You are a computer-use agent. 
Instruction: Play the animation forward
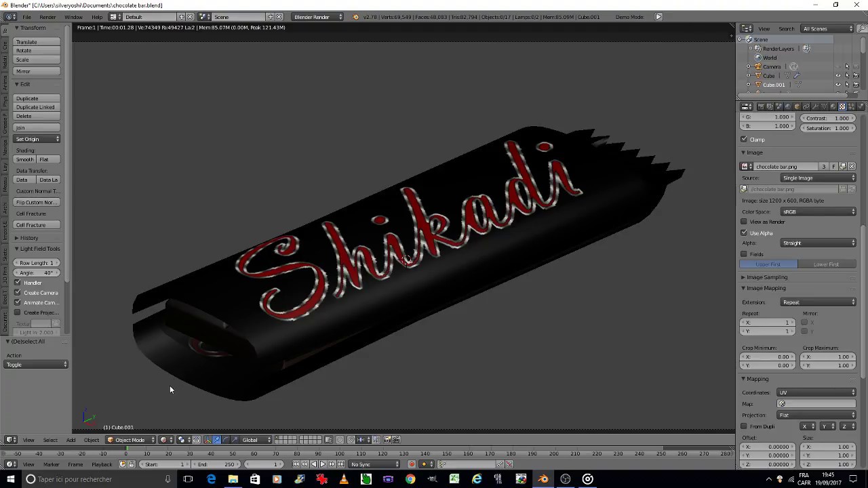tap(323, 464)
